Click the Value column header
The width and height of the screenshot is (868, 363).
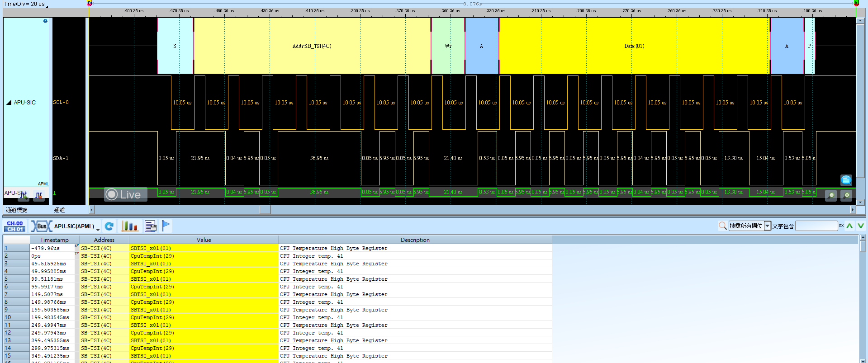[x=204, y=240]
